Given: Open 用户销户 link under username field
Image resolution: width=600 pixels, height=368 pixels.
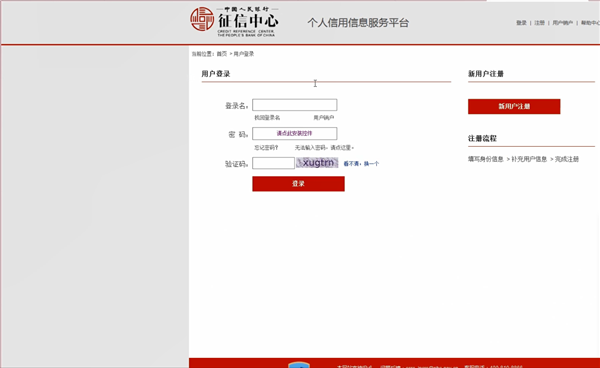Looking at the screenshot, I should tap(324, 118).
